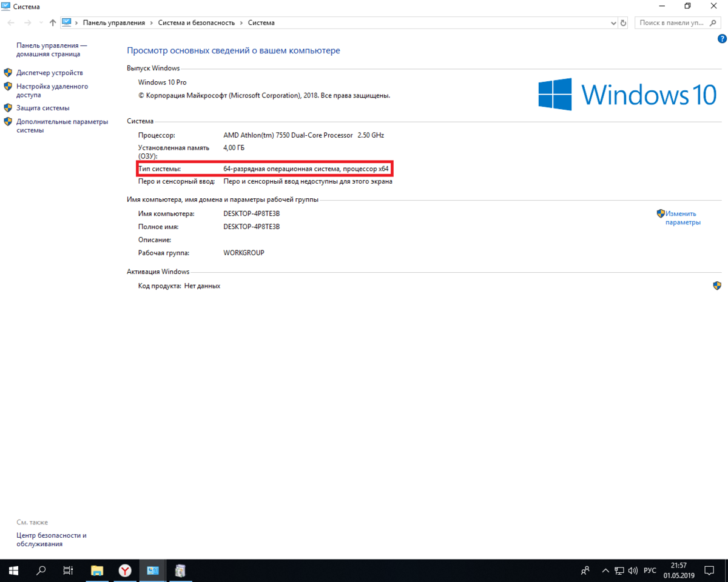Open Защита системы link
Screen dimensions: 728x582
(x=42, y=108)
